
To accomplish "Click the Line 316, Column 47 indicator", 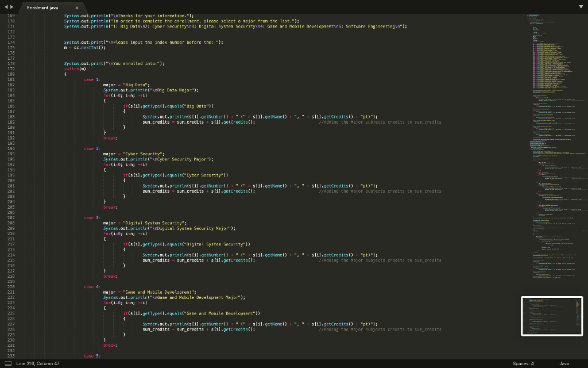I will 37,363.
